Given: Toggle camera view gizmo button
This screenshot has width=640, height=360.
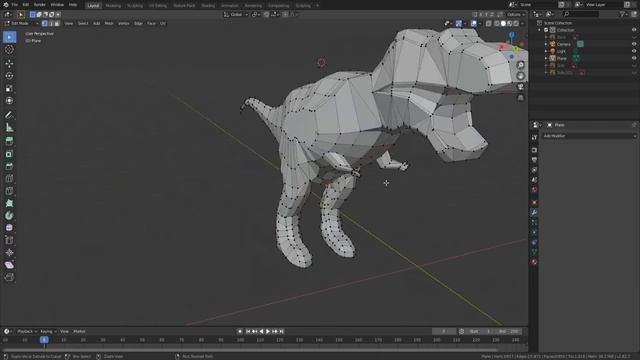Looking at the screenshot, I should click(520, 87).
